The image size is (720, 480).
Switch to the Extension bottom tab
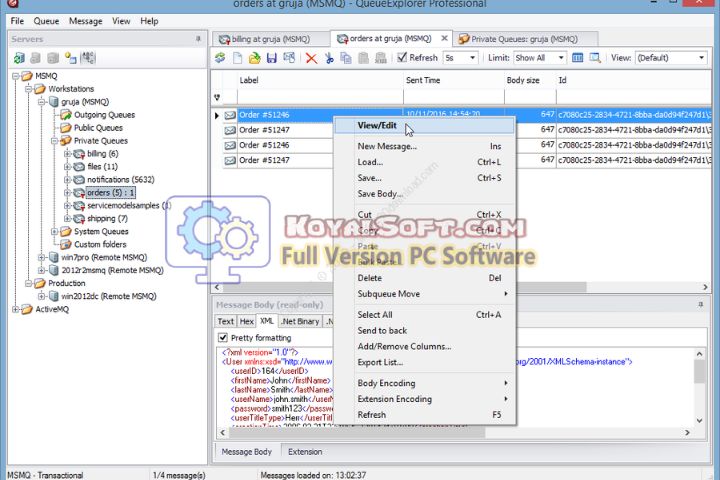pyautogui.click(x=305, y=452)
